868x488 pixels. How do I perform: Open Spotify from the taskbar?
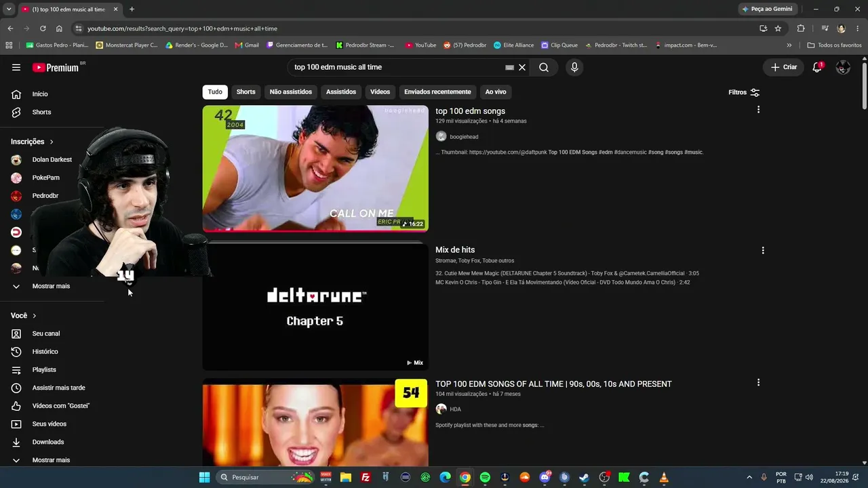485,477
